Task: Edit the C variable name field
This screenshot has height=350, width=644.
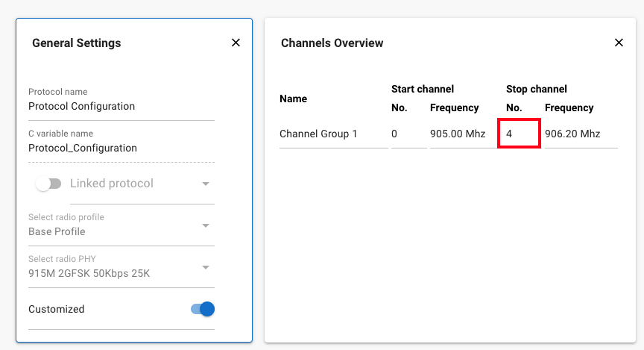Action: [121, 149]
